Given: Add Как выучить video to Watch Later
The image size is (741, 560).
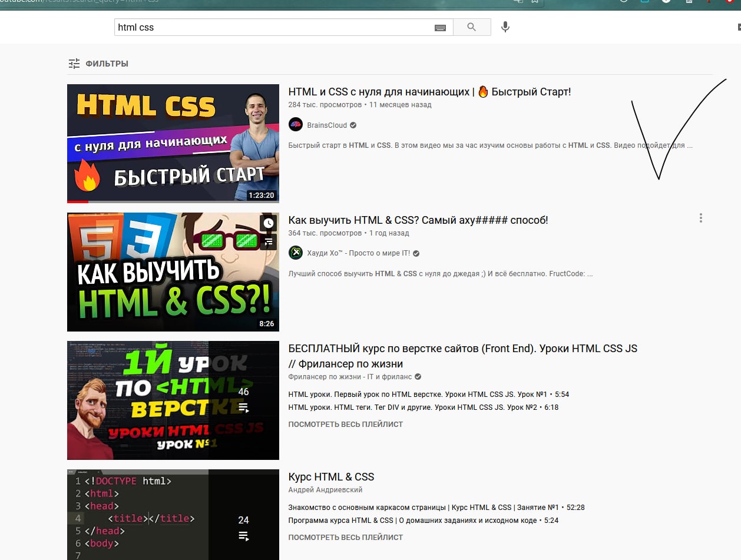Looking at the screenshot, I should pyautogui.click(x=268, y=223).
